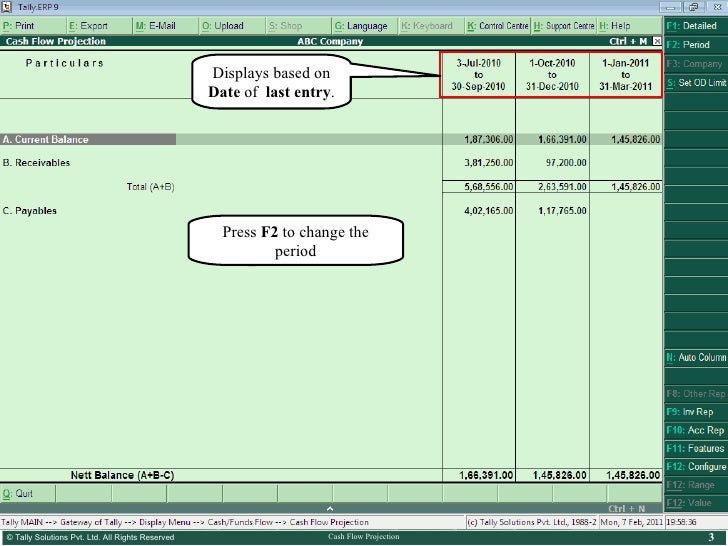Switch to F1: Detailed view
The width and height of the screenshot is (728, 546).
[x=696, y=26]
